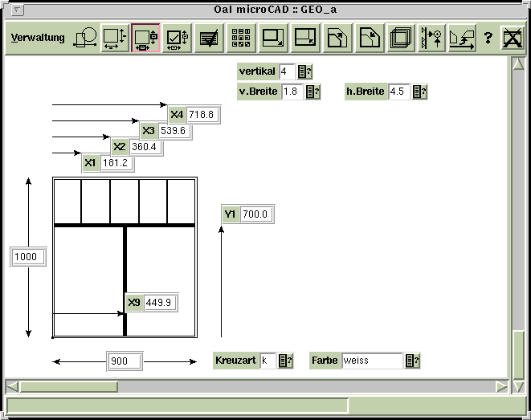
Task: Toggle the checkmark box tool icon
Action: (177, 38)
